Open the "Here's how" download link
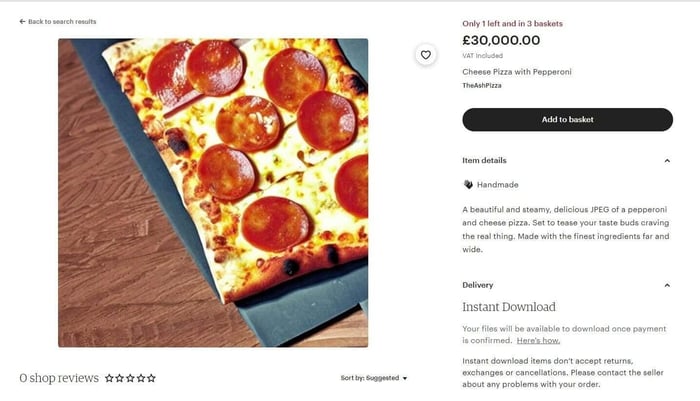 pos(538,341)
